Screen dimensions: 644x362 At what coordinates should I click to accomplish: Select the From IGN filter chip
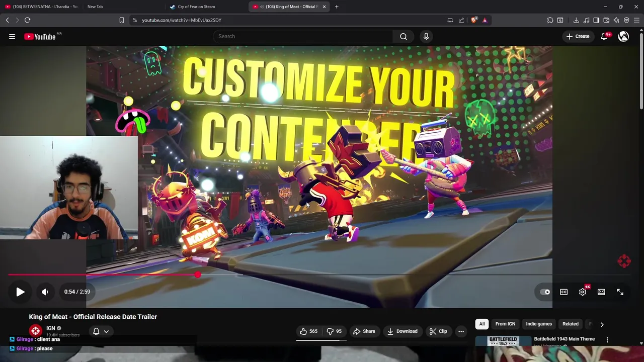(505, 324)
